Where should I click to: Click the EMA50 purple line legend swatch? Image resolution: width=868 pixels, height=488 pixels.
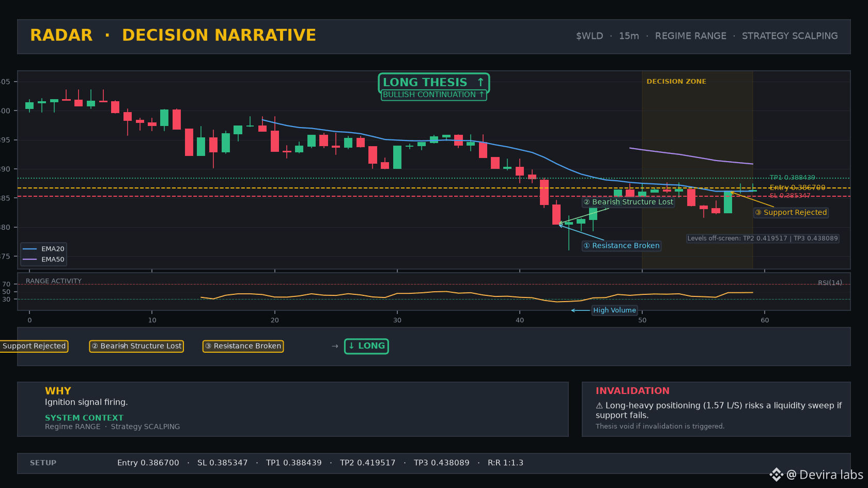[30, 260]
